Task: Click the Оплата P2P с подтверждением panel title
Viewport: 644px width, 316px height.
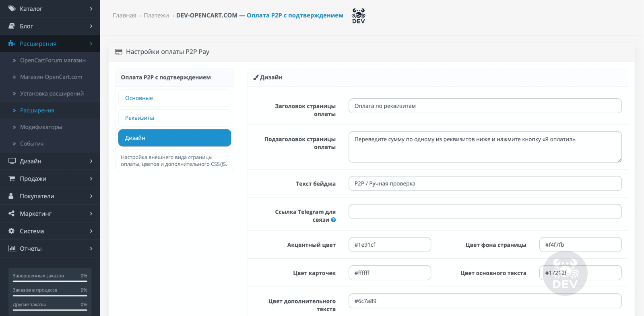Action: coord(166,77)
